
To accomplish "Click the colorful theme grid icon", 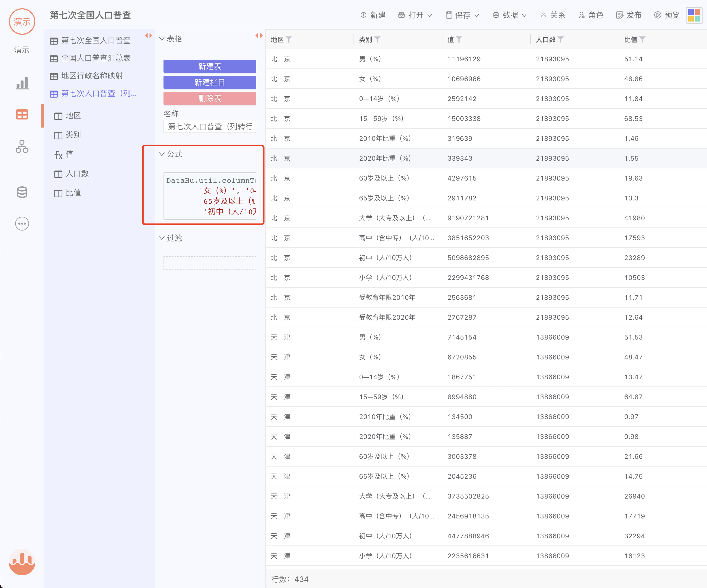I will [x=694, y=15].
